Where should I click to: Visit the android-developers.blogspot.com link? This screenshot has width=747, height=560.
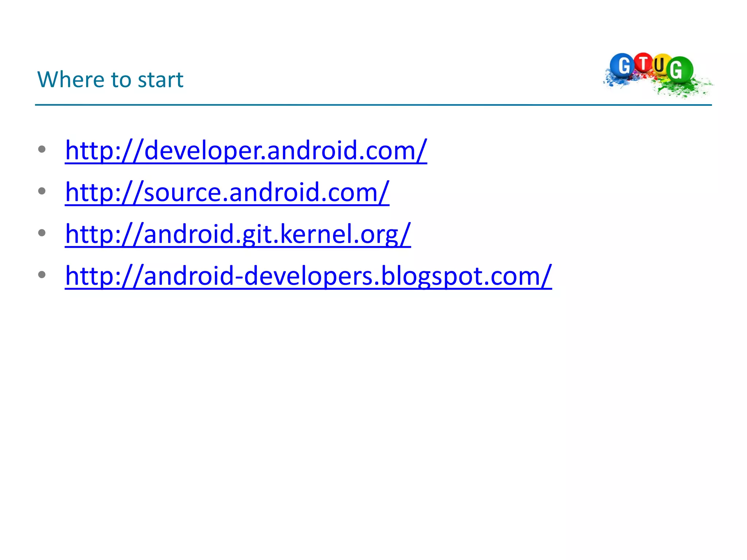(x=309, y=276)
